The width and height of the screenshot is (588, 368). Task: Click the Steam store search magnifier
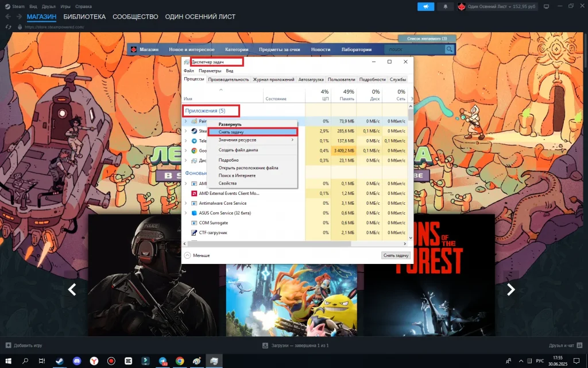coord(449,49)
